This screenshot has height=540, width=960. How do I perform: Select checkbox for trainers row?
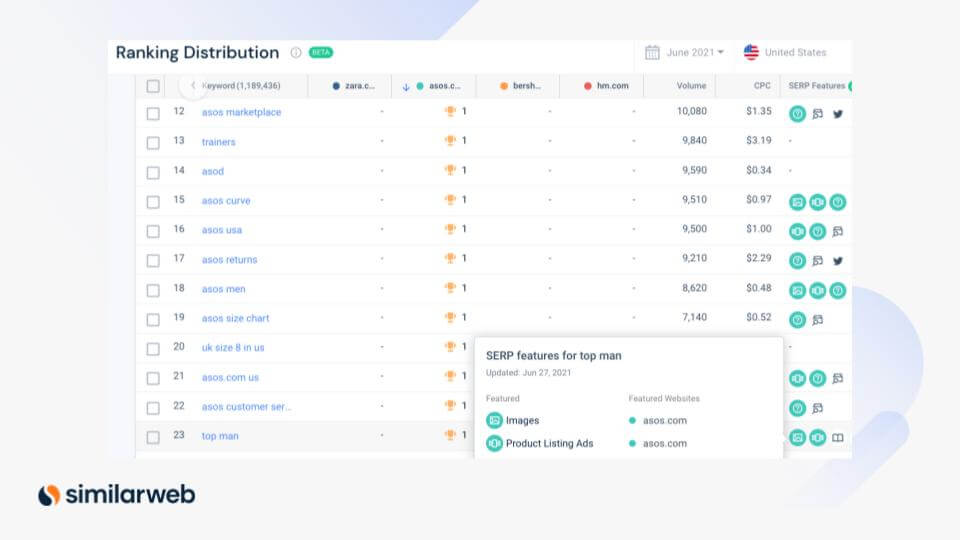[153, 143]
